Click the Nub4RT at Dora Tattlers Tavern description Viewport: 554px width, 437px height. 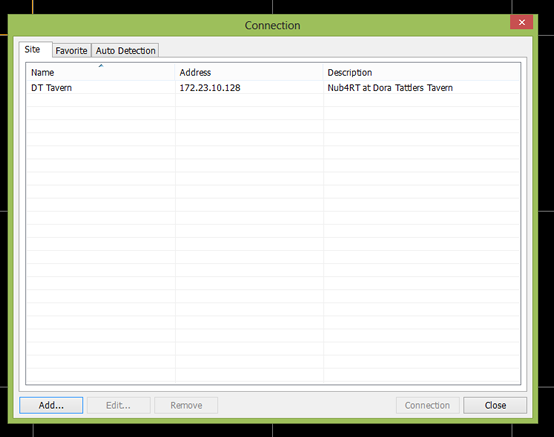390,88
